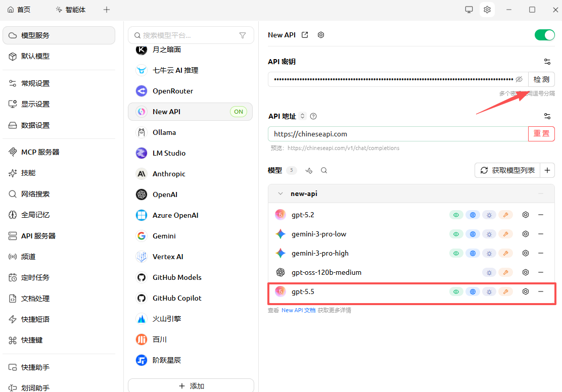Reveal the hidden API key
Viewport: 562px width, 392px height.
pyautogui.click(x=519, y=79)
